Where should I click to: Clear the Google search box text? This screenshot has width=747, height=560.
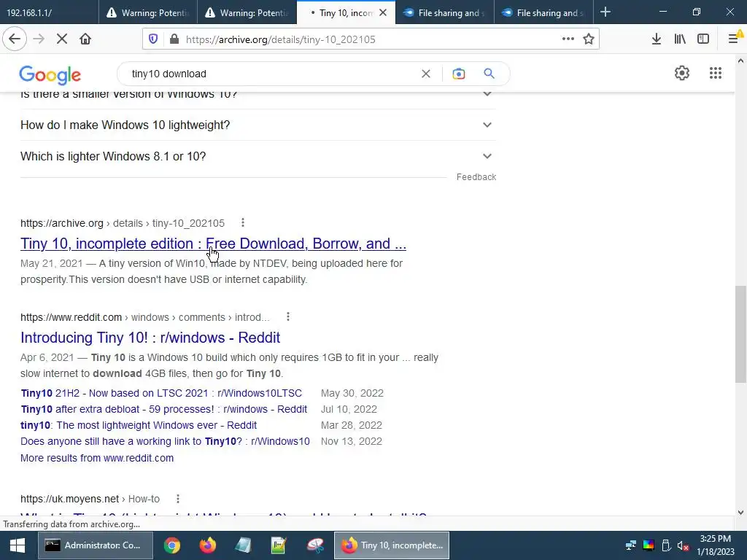(x=426, y=74)
